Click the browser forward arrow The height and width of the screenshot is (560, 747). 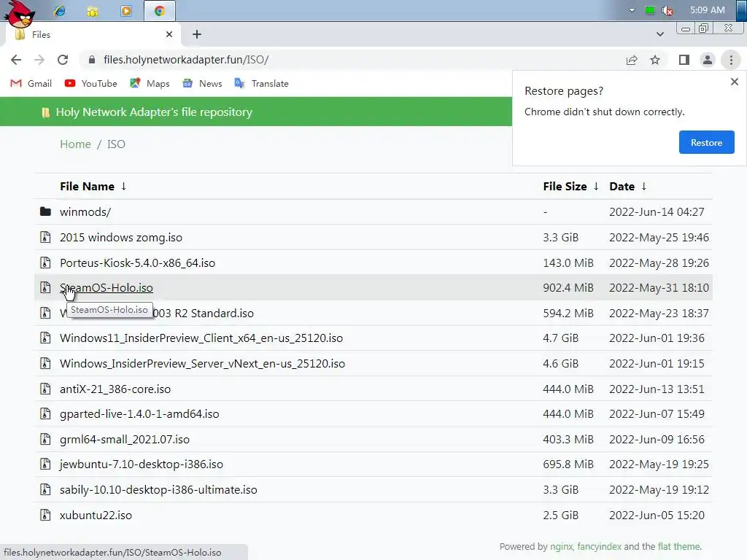tap(39, 60)
